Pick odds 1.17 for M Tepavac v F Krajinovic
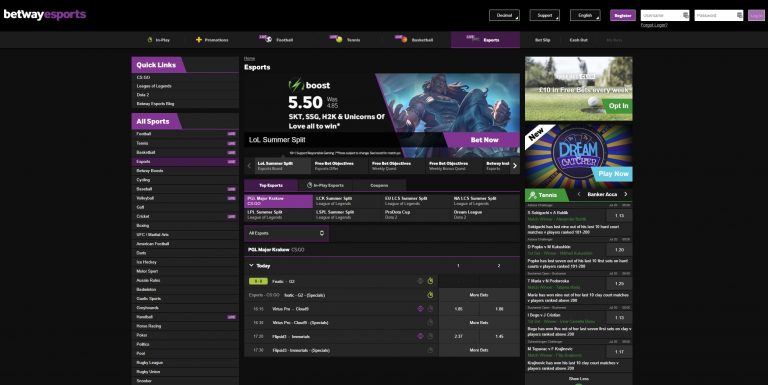Viewport: 768px width, 385px height. point(619,351)
